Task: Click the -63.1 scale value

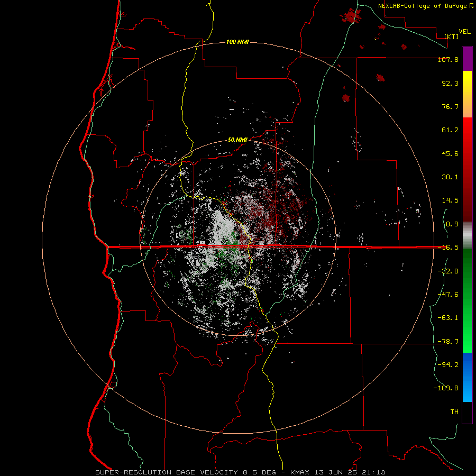Action: (448, 318)
